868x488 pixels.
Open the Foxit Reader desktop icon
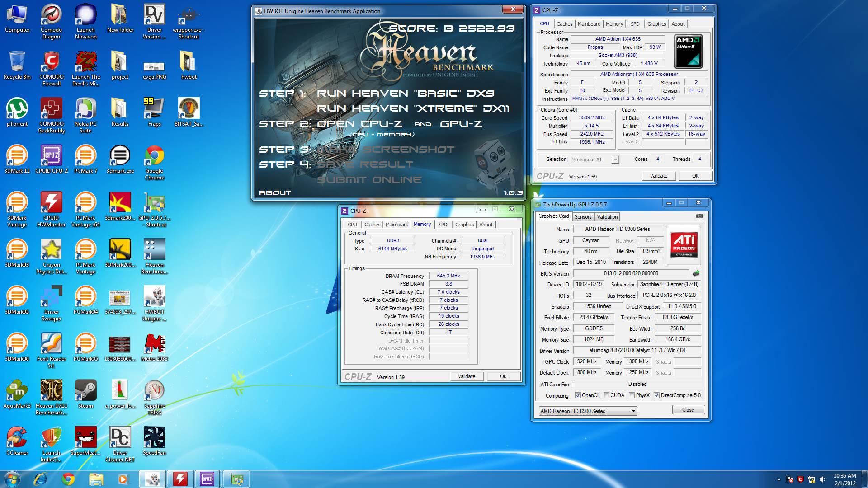pos(52,351)
